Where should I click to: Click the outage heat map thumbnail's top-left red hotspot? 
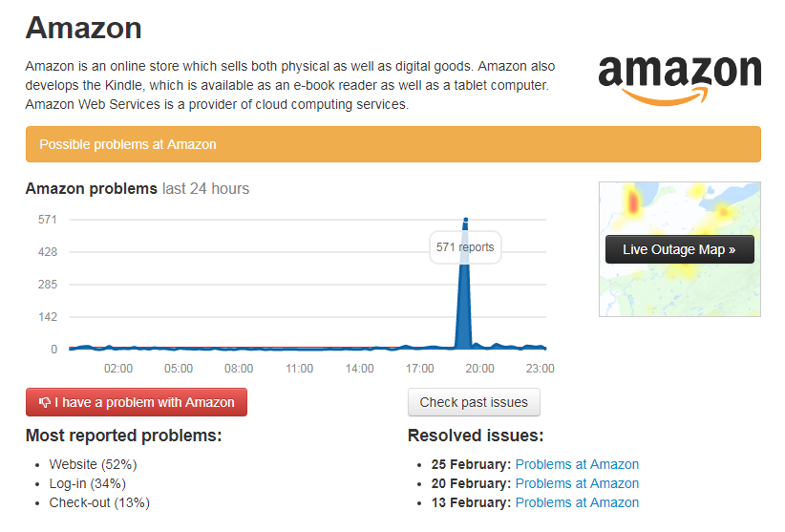(x=631, y=202)
